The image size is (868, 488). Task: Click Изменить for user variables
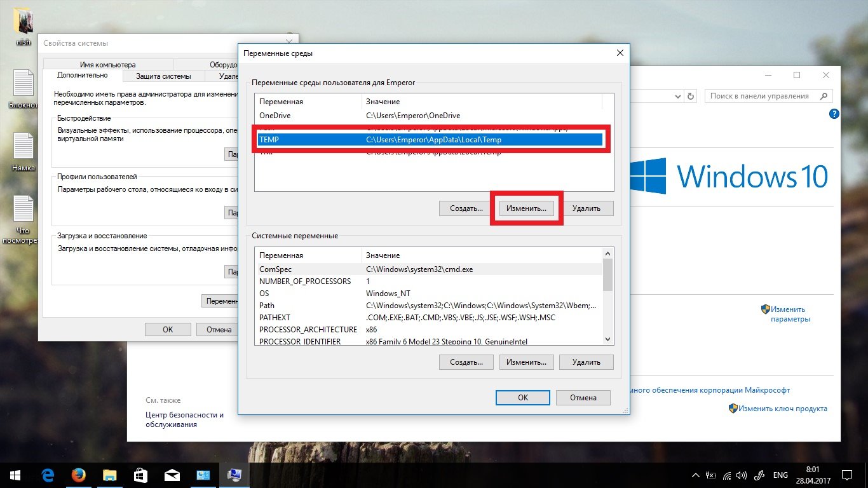(x=526, y=208)
